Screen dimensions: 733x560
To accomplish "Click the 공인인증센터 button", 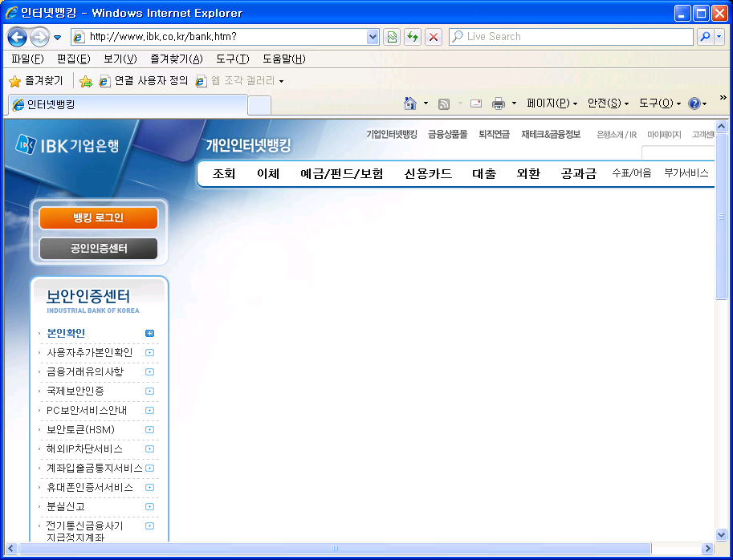I will click(99, 249).
